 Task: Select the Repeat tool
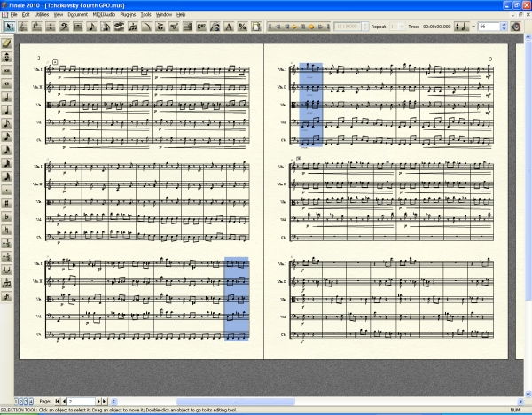pos(187,27)
